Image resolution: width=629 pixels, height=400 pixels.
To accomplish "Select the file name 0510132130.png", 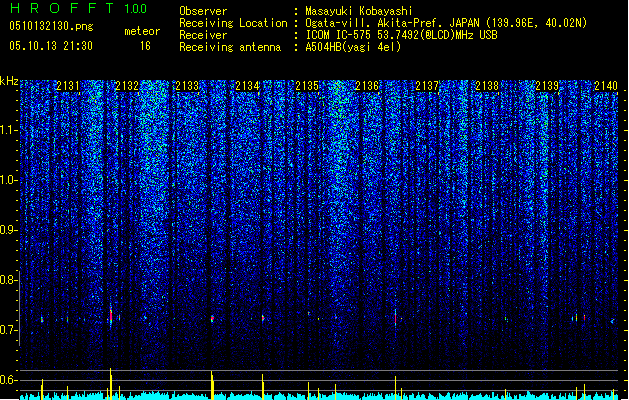I will pyautogui.click(x=51, y=26).
